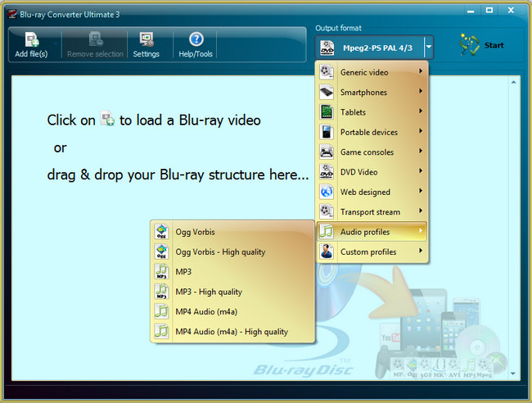Image resolution: width=532 pixels, height=403 pixels.
Task: Click the MP4 Audio (m4a) note icon
Action: pos(161,311)
